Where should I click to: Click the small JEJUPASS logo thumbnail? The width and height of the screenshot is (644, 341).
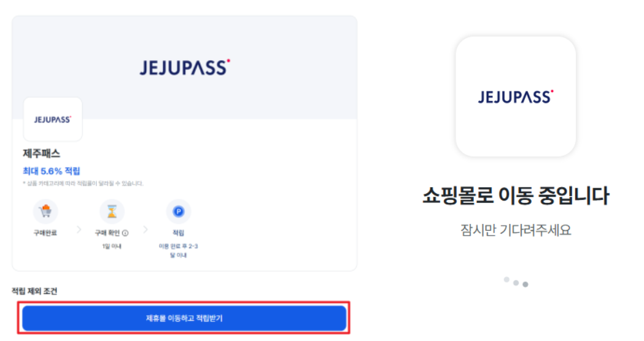(53, 120)
